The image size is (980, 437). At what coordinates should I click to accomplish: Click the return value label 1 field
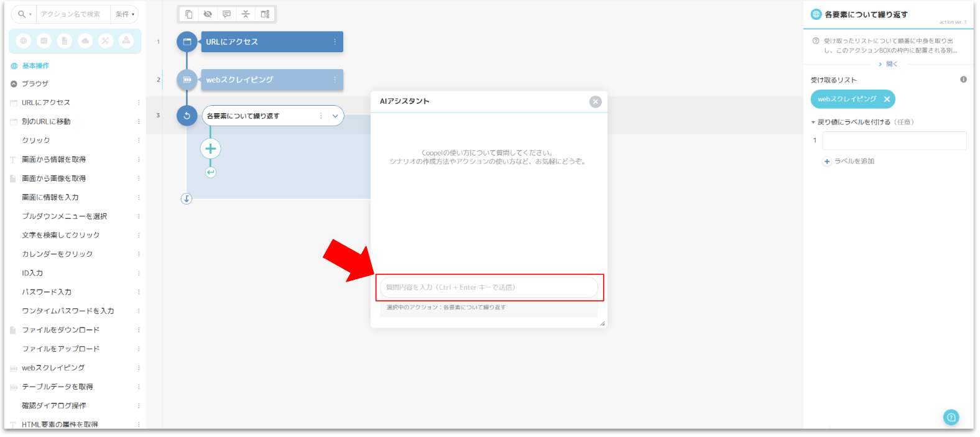[894, 140]
